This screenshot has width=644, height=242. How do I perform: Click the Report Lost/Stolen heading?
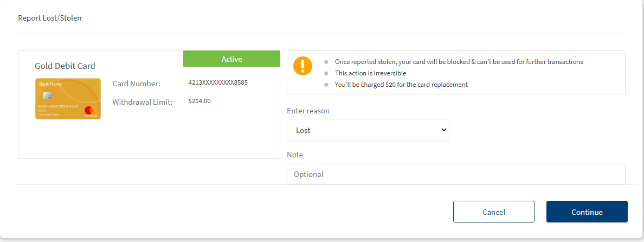pos(50,18)
